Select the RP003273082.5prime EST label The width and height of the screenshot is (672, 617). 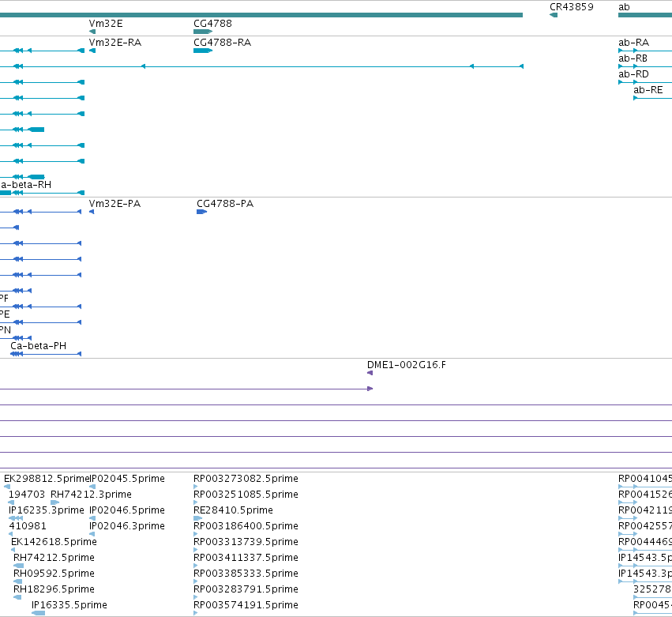(246, 479)
